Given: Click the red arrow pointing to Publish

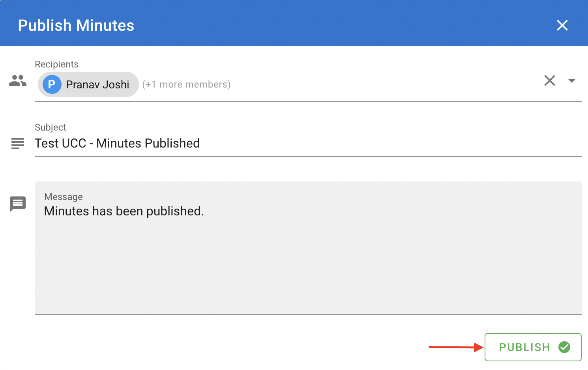Looking at the screenshot, I should [456, 347].
